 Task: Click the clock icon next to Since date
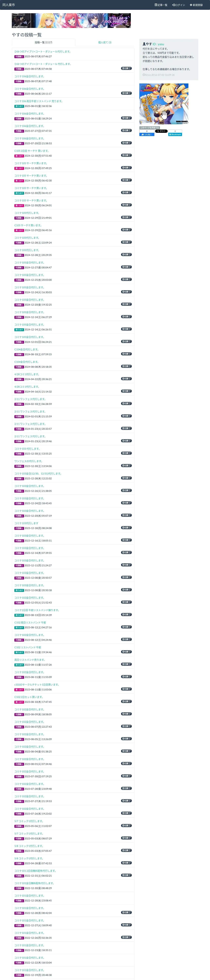[144, 75]
